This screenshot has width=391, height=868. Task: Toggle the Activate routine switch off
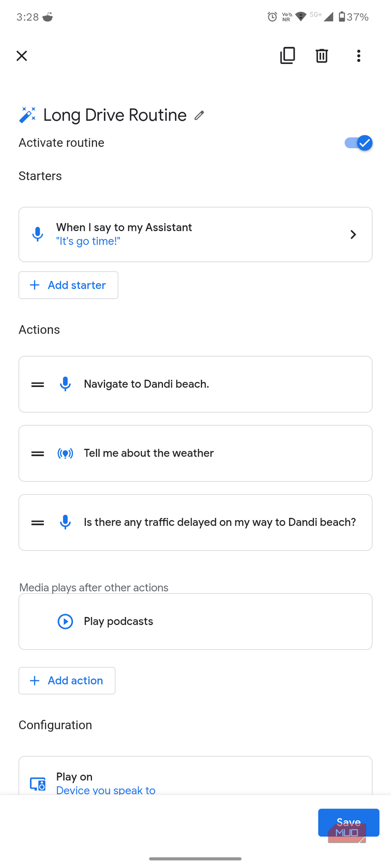358,143
